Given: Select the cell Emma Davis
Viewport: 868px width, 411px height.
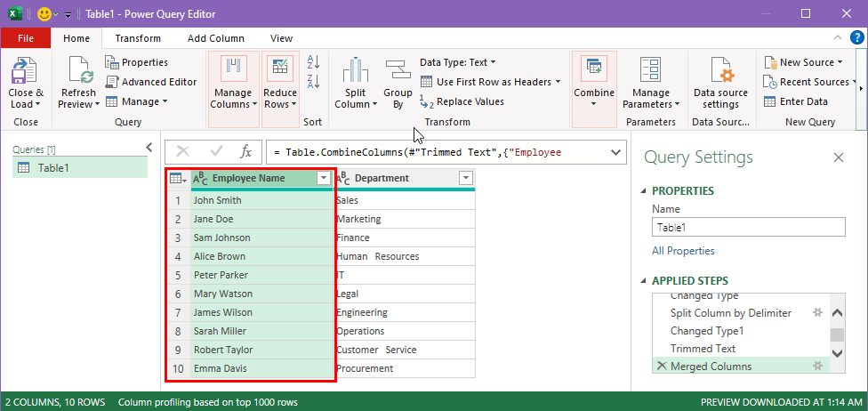Looking at the screenshot, I should point(261,368).
